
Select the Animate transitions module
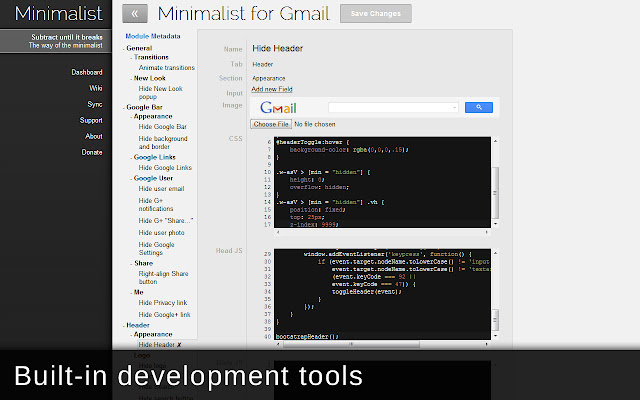coord(167,67)
